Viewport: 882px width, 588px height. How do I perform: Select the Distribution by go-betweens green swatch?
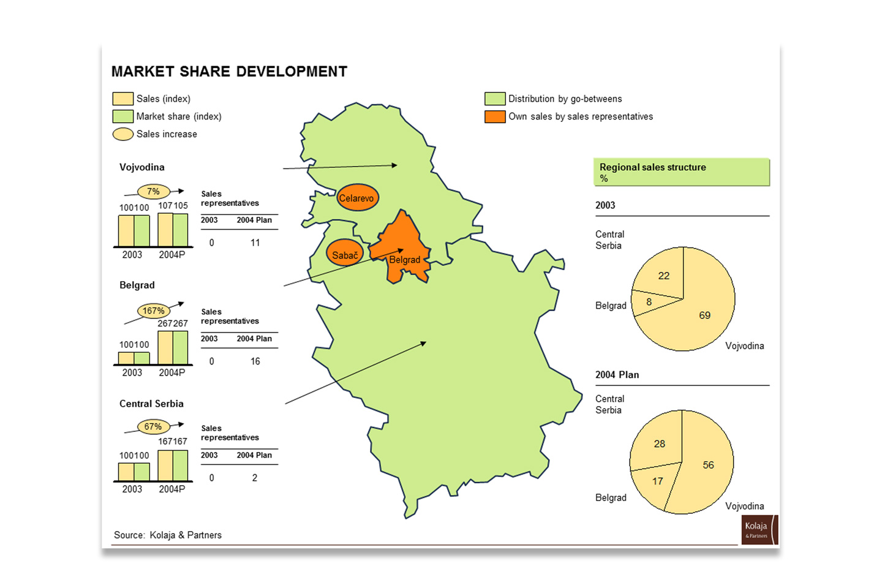tap(495, 99)
